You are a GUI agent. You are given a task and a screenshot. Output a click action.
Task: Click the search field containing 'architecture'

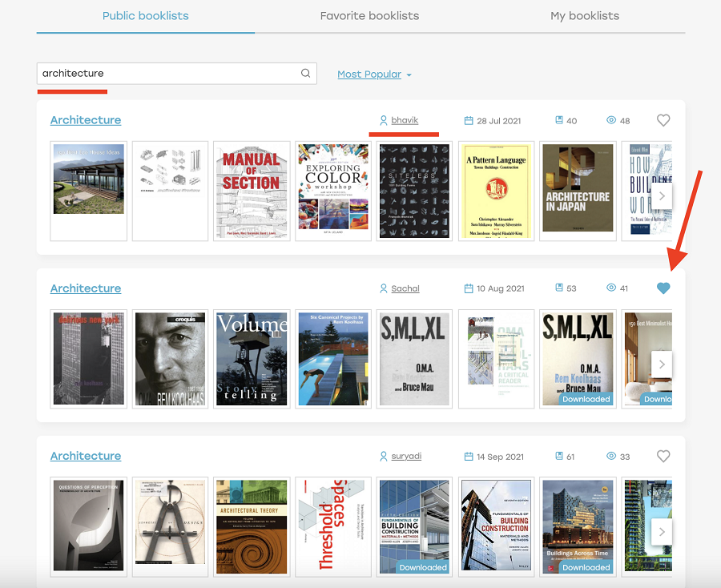(x=176, y=74)
